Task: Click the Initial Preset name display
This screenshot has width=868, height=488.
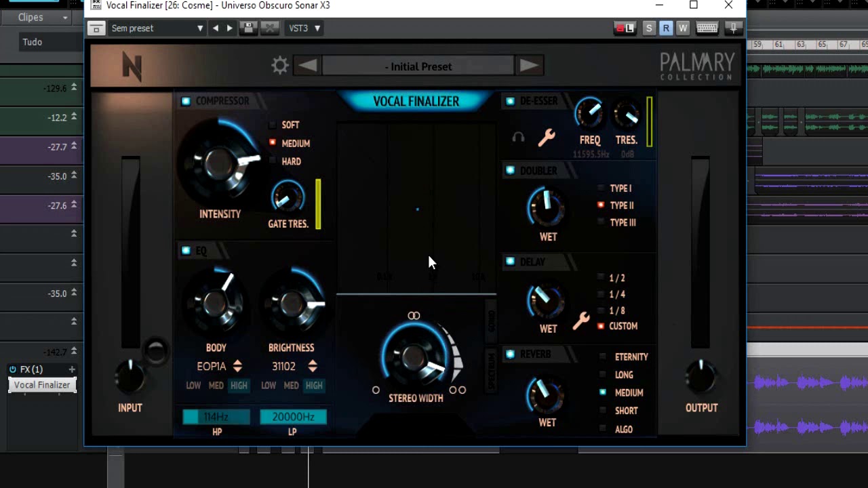Action: click(x=418, y=66)
